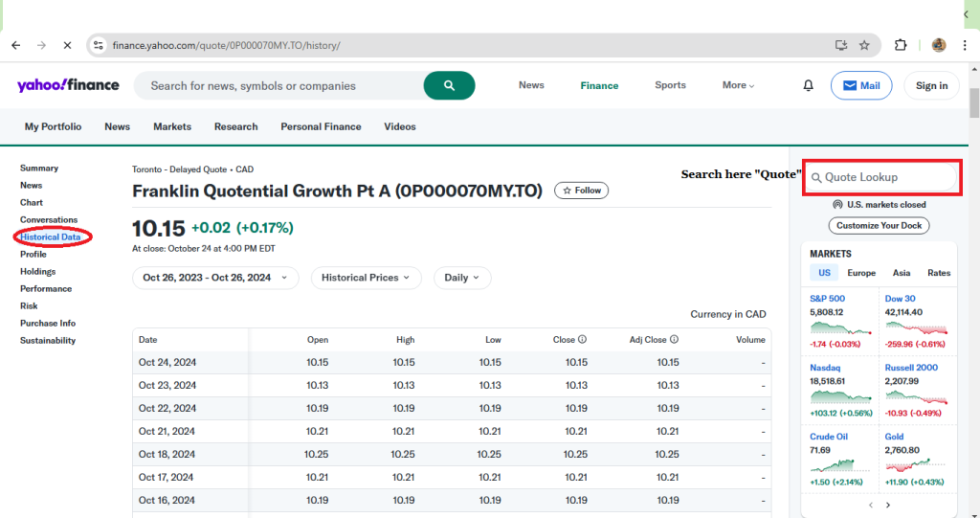Open the Holdings sidebar link

click(37, 272)
